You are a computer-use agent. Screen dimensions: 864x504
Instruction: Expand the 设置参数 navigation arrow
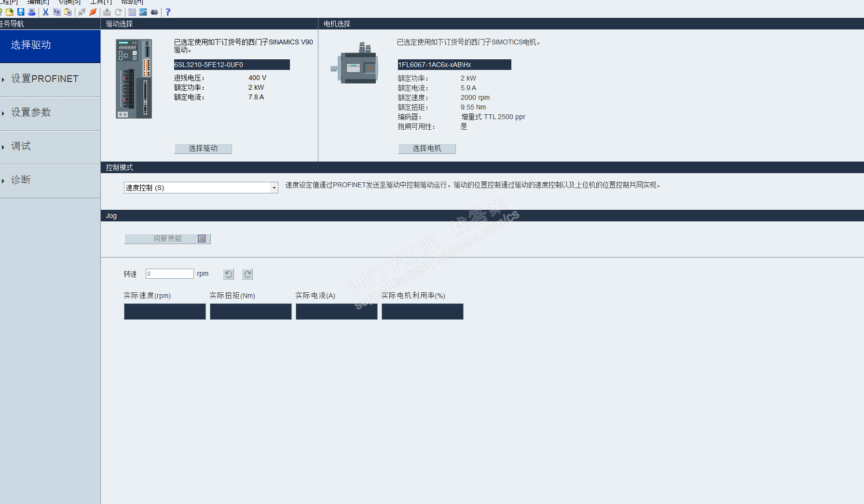(x=3, y=113)
